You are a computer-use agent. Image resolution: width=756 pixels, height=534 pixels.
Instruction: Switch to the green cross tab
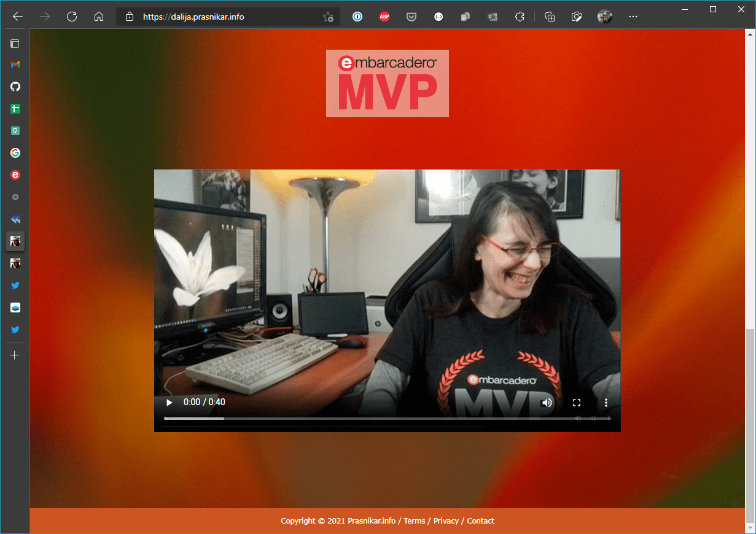click(x=15, y=109)
